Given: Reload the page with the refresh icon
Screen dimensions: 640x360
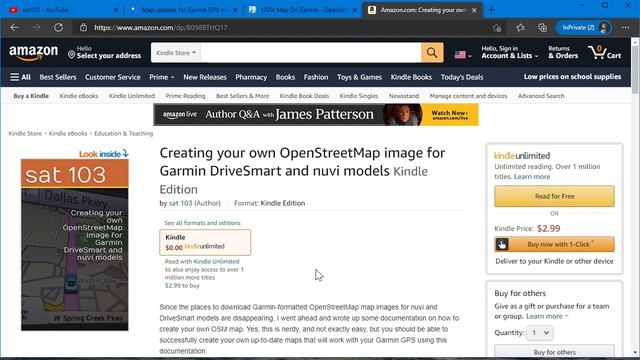Looking at the screenshot, I should [x=58, y=27].
